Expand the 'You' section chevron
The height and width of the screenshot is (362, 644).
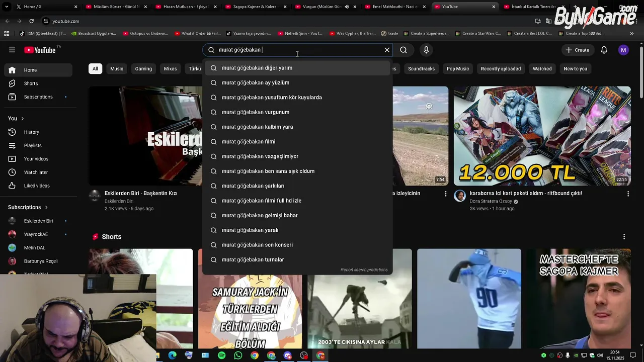point(22,119)
